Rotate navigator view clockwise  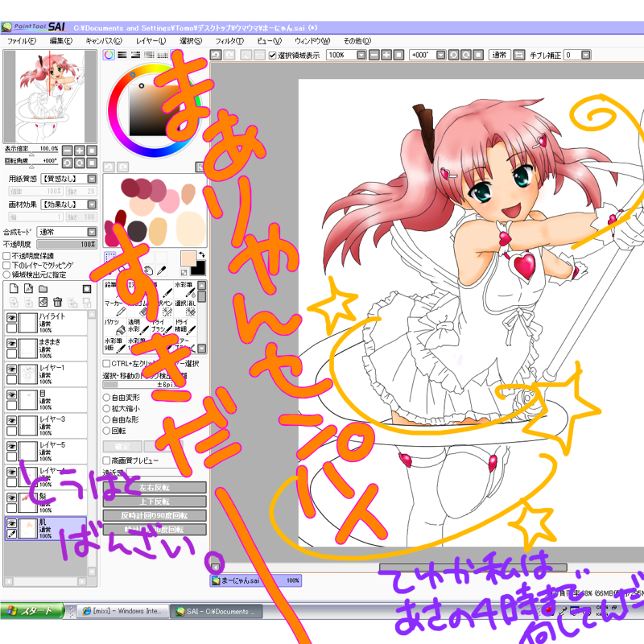click(x=80, y=163)
